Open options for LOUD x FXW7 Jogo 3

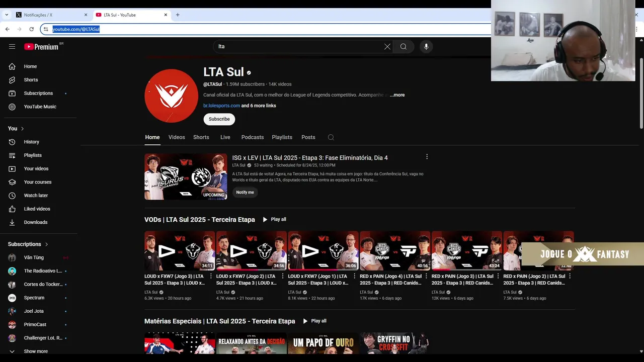[x=211, y=276]
